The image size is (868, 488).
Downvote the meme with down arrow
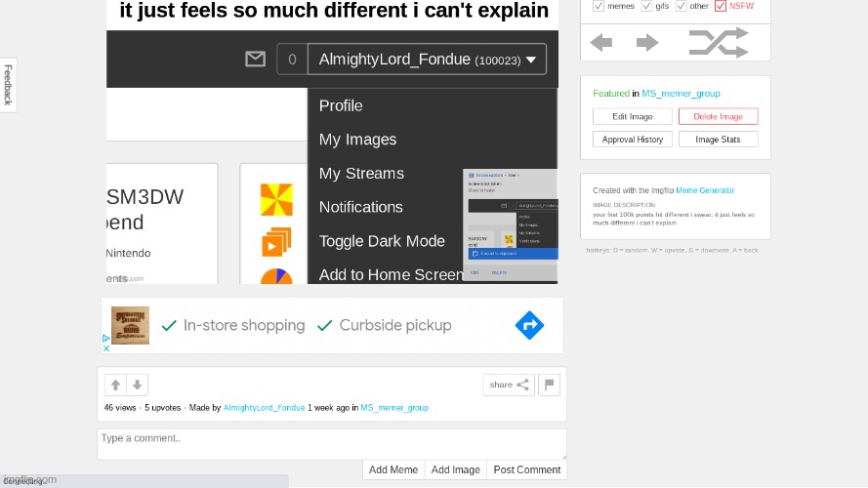click(138, 385)
